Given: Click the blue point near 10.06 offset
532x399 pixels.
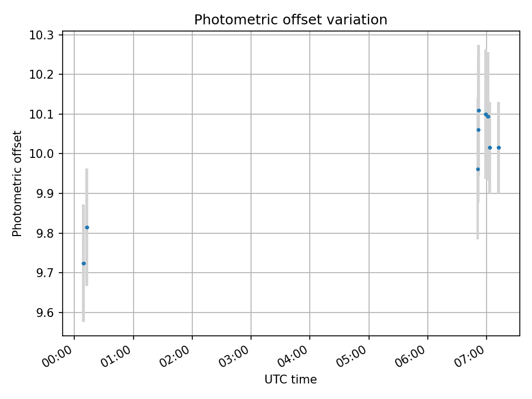Looking at the screenshot, I should (478, 130).
